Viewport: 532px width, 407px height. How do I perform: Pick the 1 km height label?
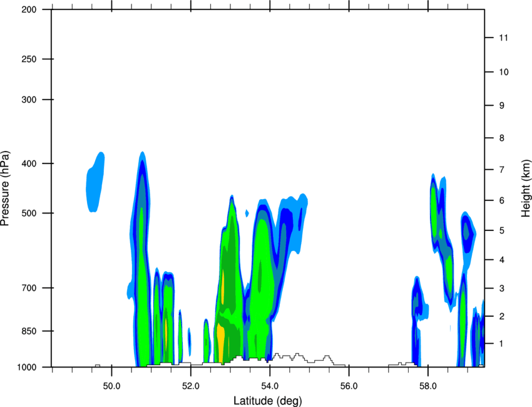click(x=502, y=344)
